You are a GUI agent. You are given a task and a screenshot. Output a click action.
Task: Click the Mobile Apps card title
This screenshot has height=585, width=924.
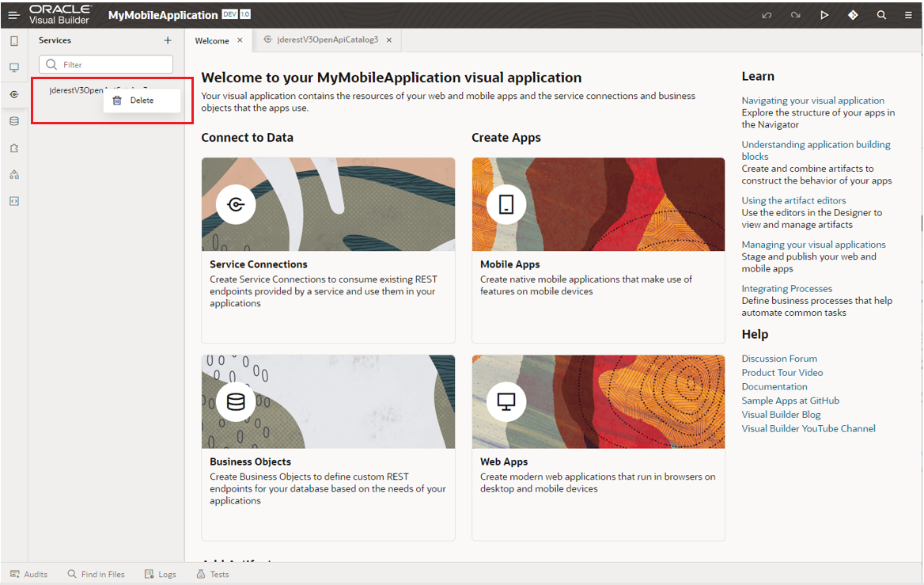click(509, 264)
